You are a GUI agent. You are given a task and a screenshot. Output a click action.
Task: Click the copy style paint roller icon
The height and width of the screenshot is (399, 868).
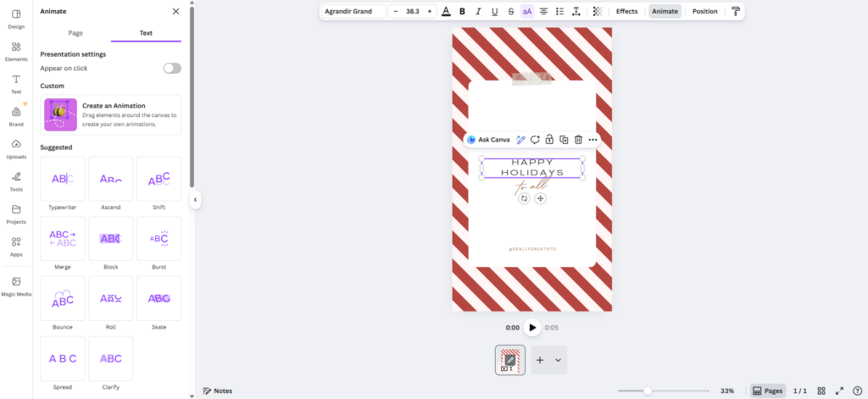tap(735, 12)
